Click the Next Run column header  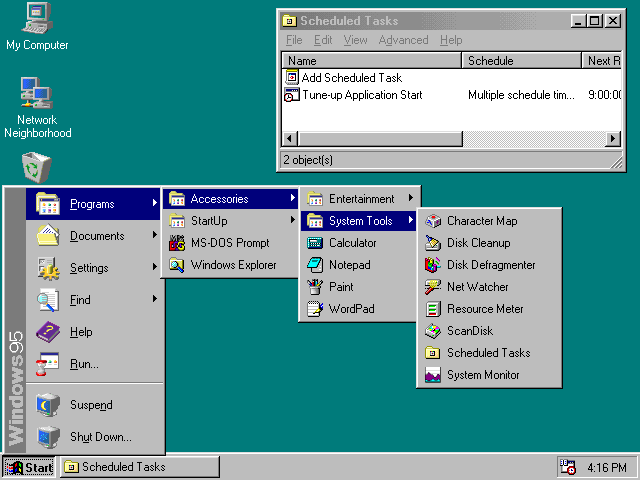point(602,61)
